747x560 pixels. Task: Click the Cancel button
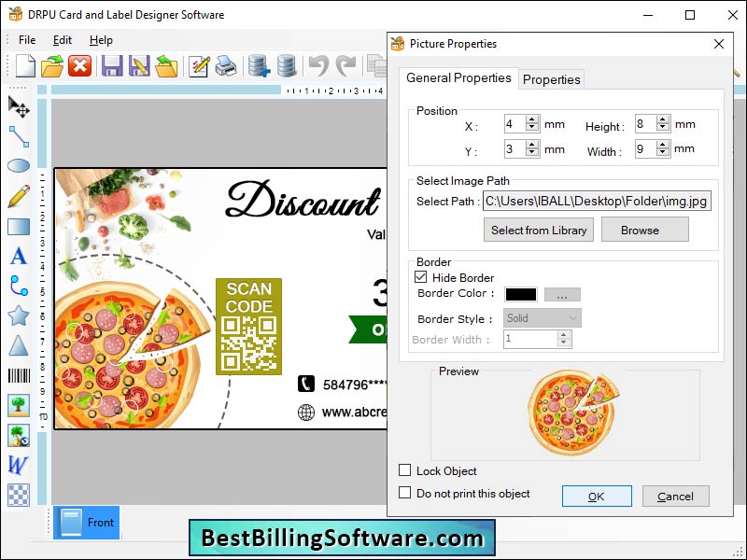coord(675,497)
